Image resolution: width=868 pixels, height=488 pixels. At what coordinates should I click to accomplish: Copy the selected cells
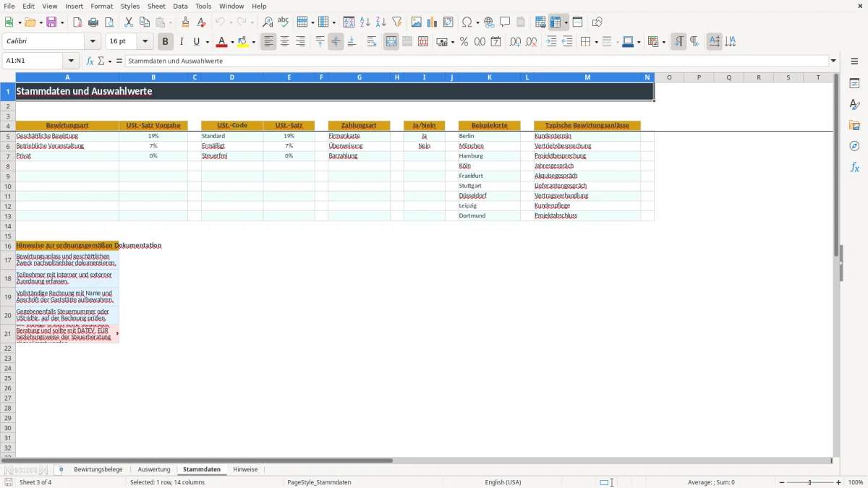(x=145, y=22)
